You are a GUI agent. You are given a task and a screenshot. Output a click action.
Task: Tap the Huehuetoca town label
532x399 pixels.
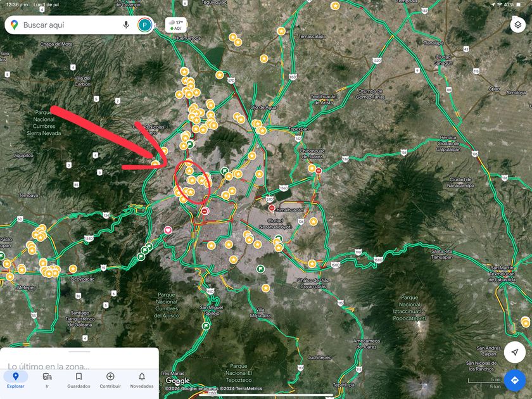[188, 39]
